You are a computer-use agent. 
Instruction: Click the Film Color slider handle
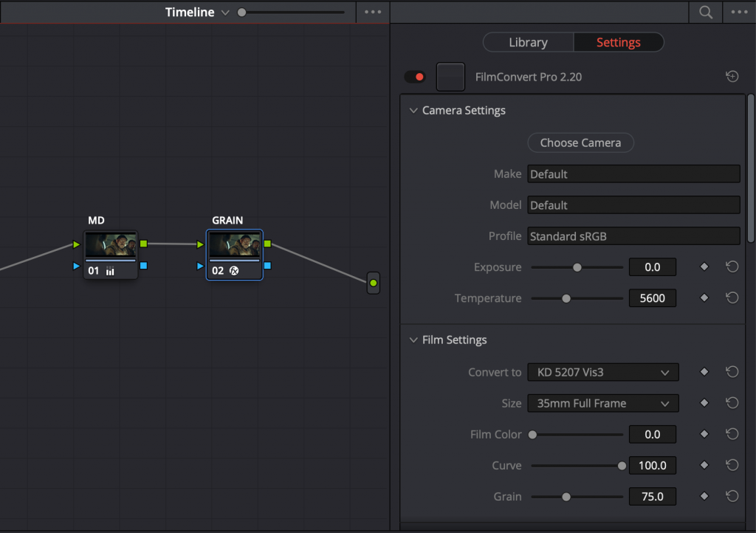click(x=533, y=434)
